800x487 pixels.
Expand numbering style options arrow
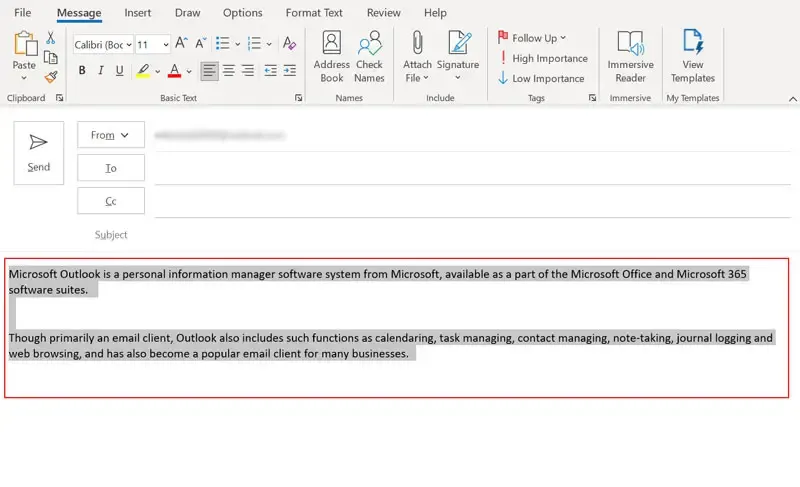[x=269, y=44]
